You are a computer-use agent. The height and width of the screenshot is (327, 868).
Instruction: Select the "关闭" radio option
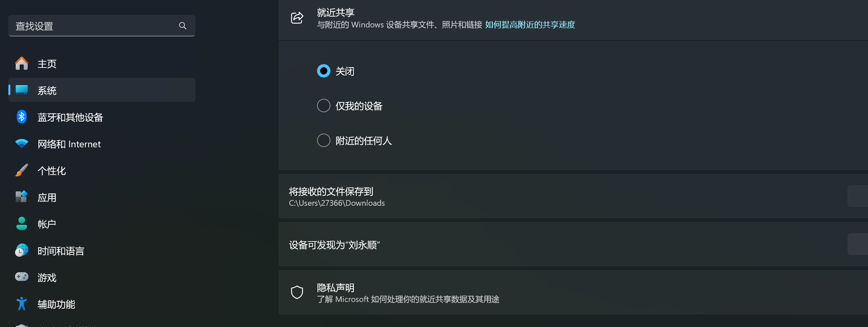(323, 71)
